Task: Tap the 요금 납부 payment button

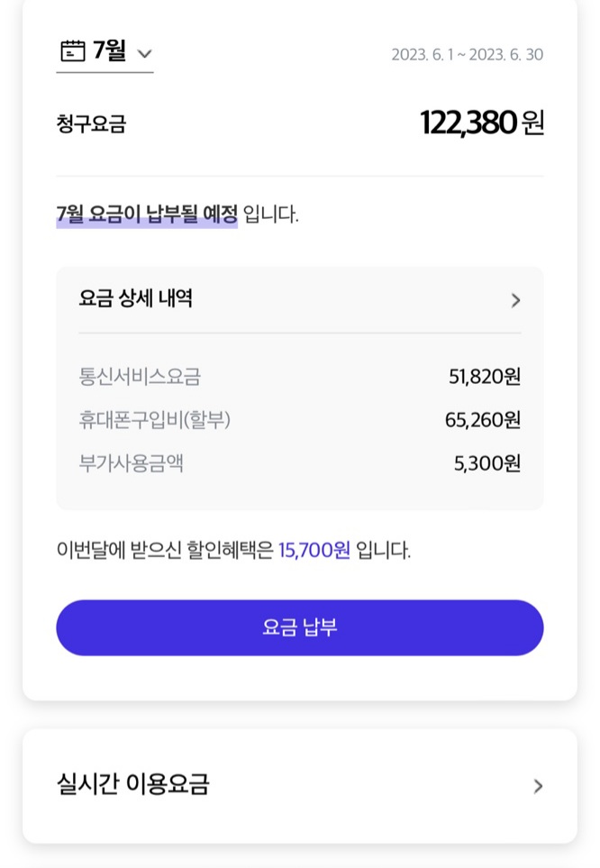Action: click(299, 627)
